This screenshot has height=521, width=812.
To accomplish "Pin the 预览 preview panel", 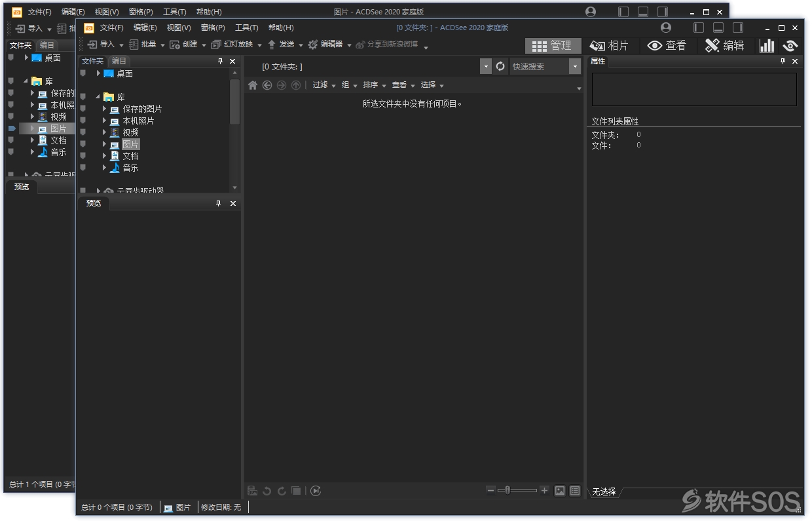I will coord(219,203).
